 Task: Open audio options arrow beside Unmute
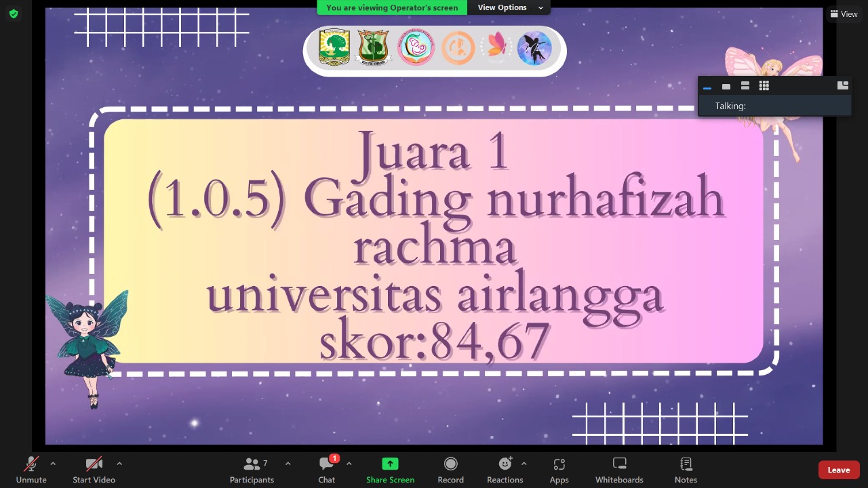[53, 464]
